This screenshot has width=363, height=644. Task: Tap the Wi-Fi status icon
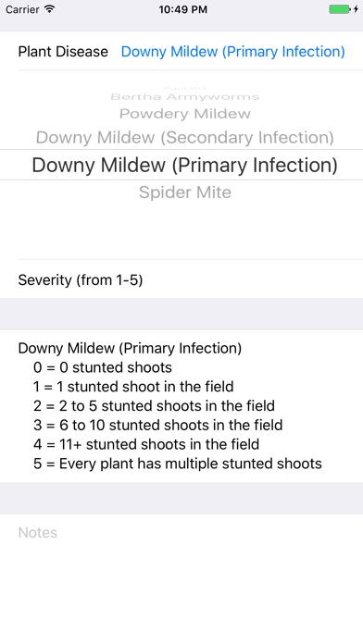tap(50, 9)
